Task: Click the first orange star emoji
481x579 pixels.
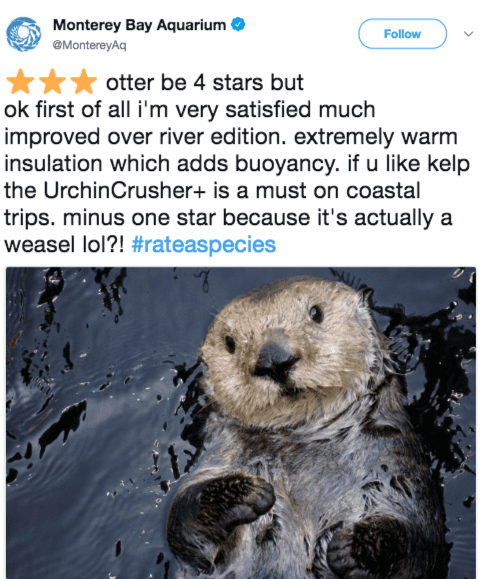Action: (21, 82)
